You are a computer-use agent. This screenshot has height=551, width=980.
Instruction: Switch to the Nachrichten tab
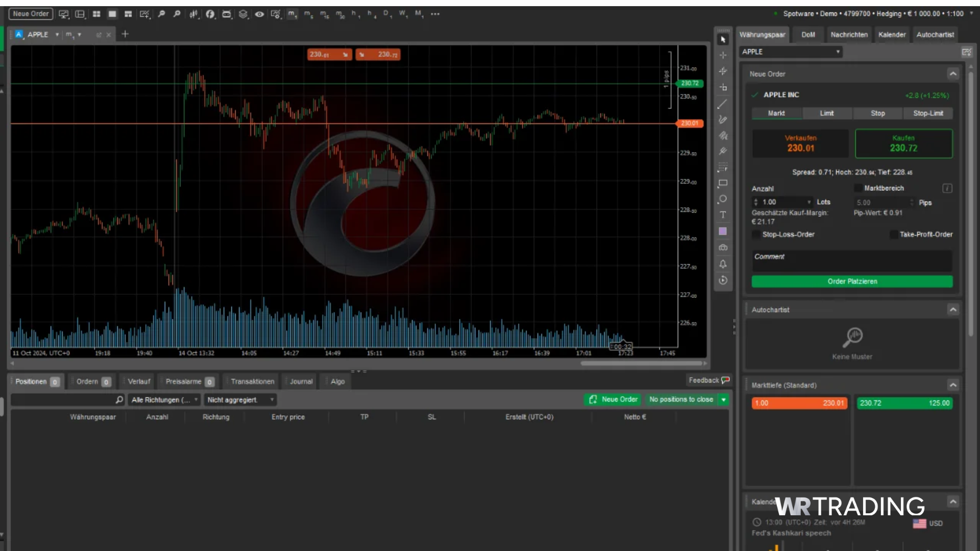point(849,35)
